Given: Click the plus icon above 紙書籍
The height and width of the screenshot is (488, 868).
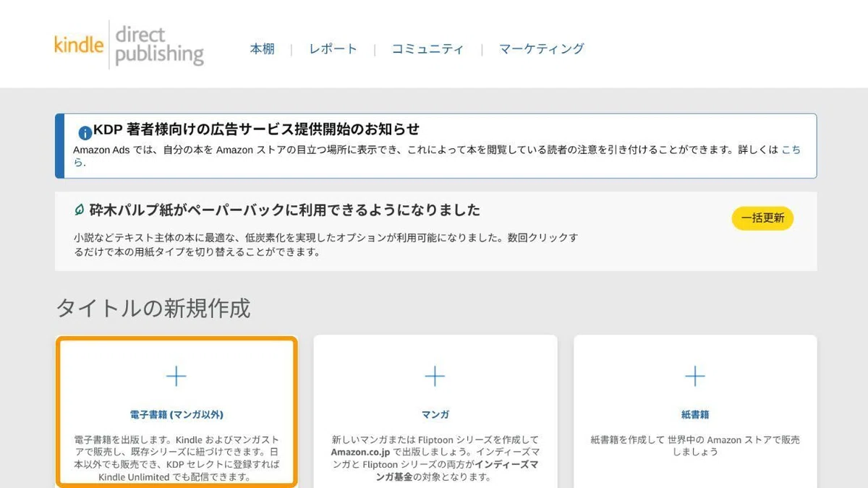Looking at the screenshot, I should [695, 377].
